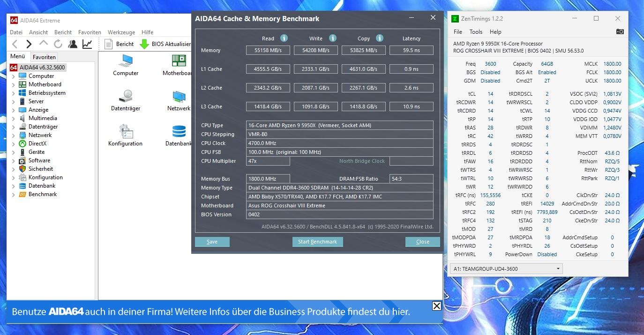Image resolution: width=644 pixels, height=335 pixels.
Task: Expand the Server tree node
Action: point(13,101)
